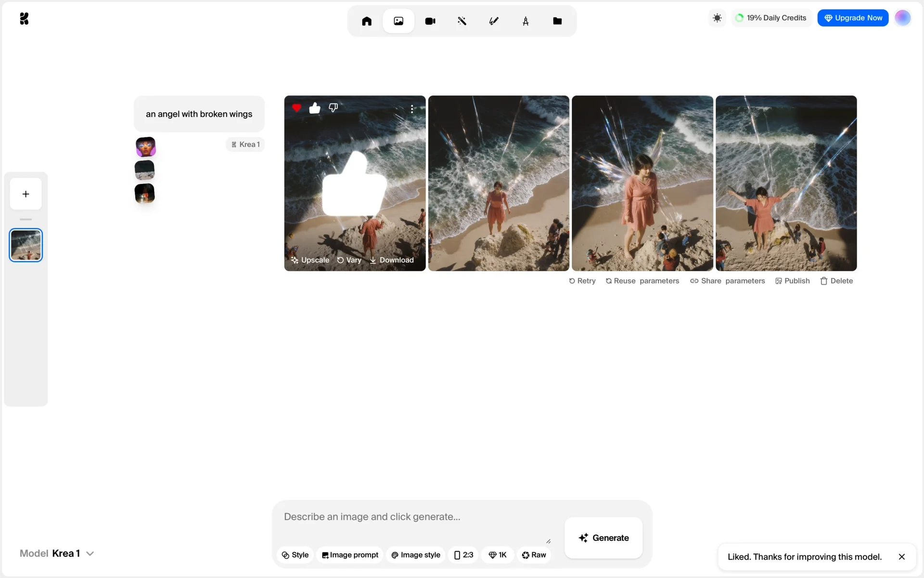Go to the home icon
Viewport: 924px width, 578px height.
coord(367,21)
